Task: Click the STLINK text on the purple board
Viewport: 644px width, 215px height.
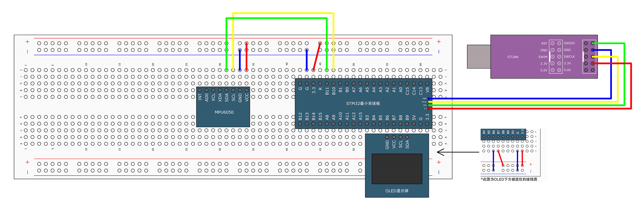Action: tap(513, 57)
